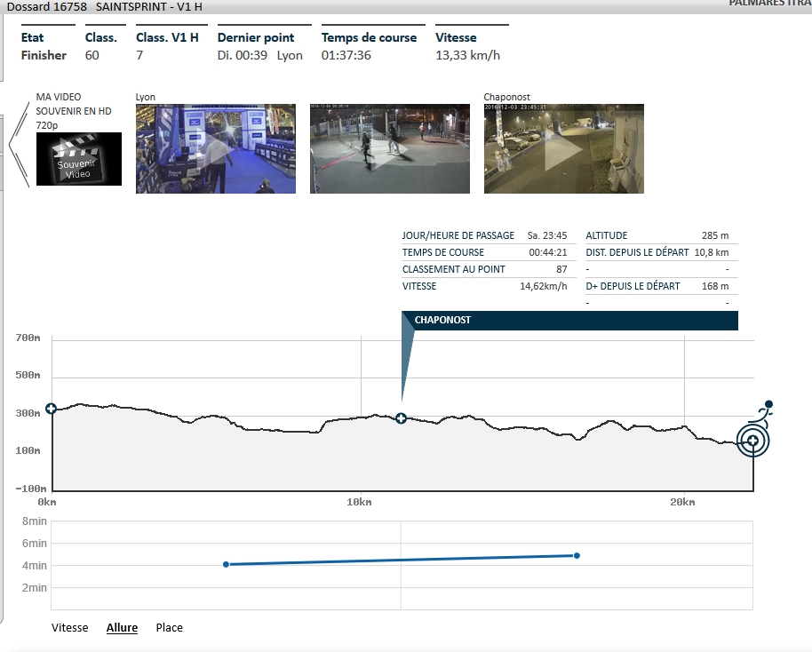Open the Souvenir Video clapperboard icon

(x=79, y=159)
